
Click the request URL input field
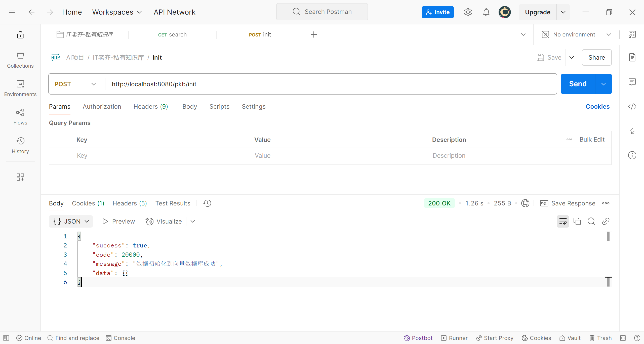(327, 84)
